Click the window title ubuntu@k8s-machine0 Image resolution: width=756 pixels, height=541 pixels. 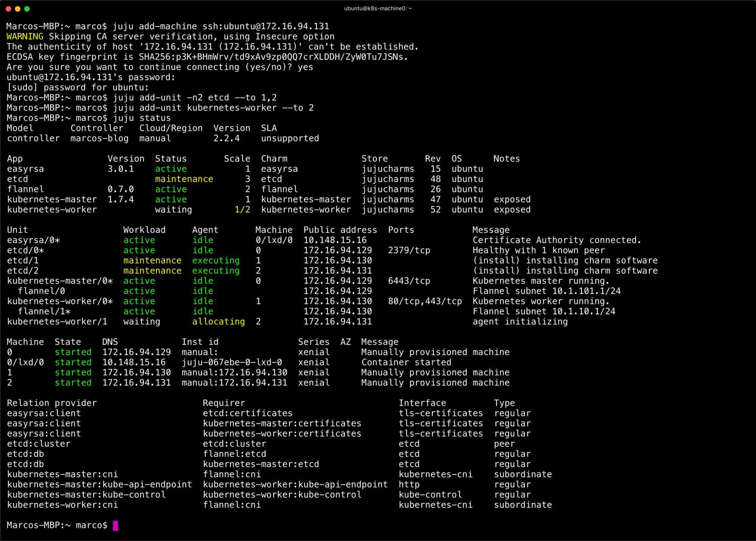click(378, 8)
